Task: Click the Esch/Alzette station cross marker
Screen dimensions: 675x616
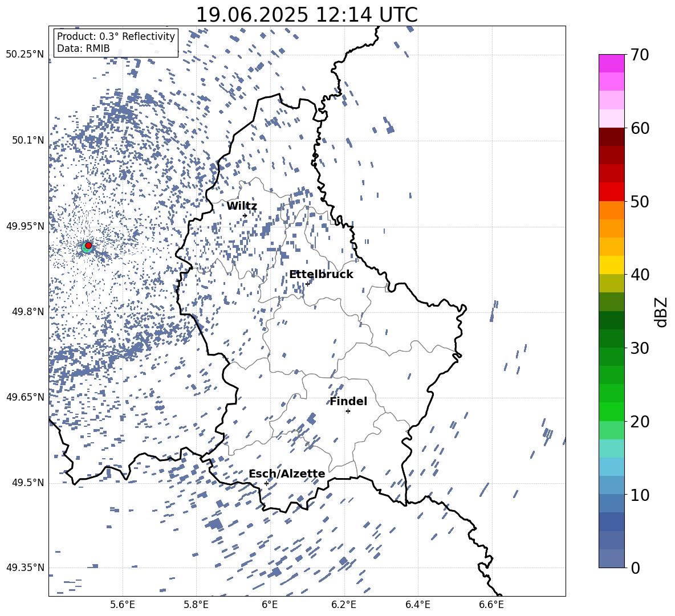Action: [266, 483]
